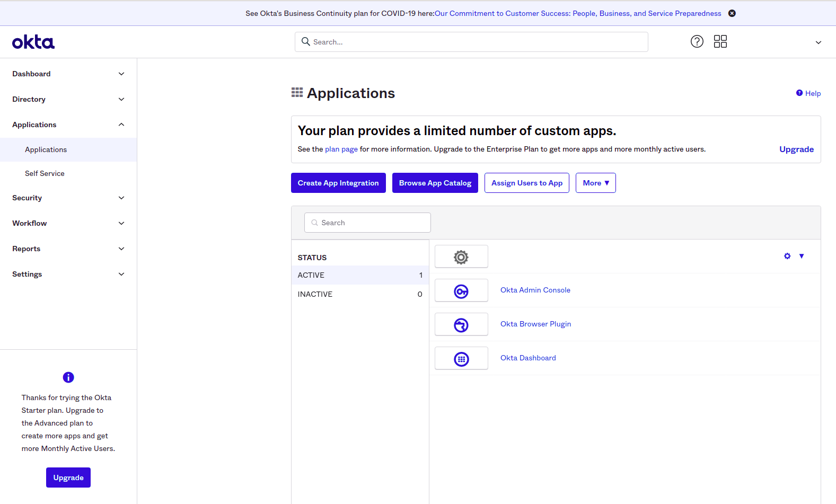
Task: Click Browse App Catalog button
Action: click(x=435, y=183)
